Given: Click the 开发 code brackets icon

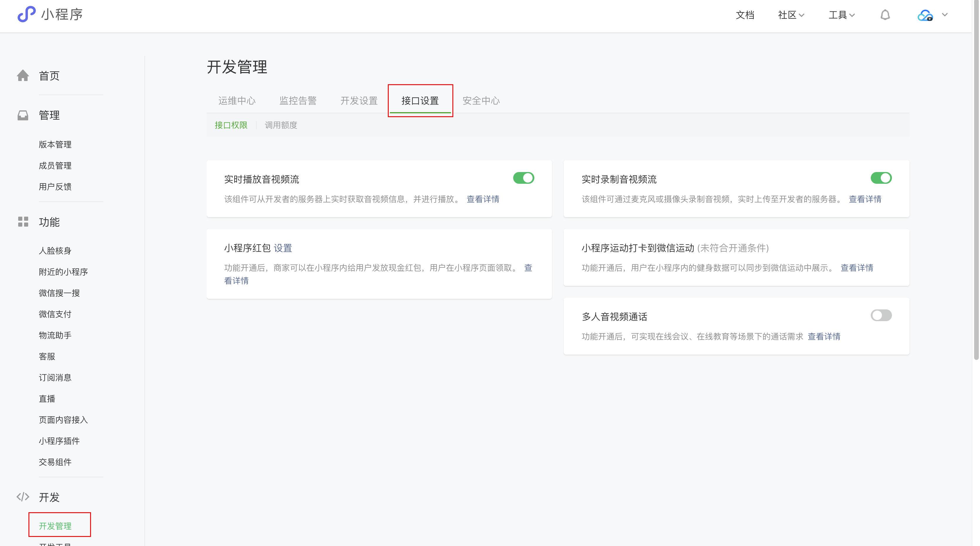Looking at the screenshot, I should point(23,497).
